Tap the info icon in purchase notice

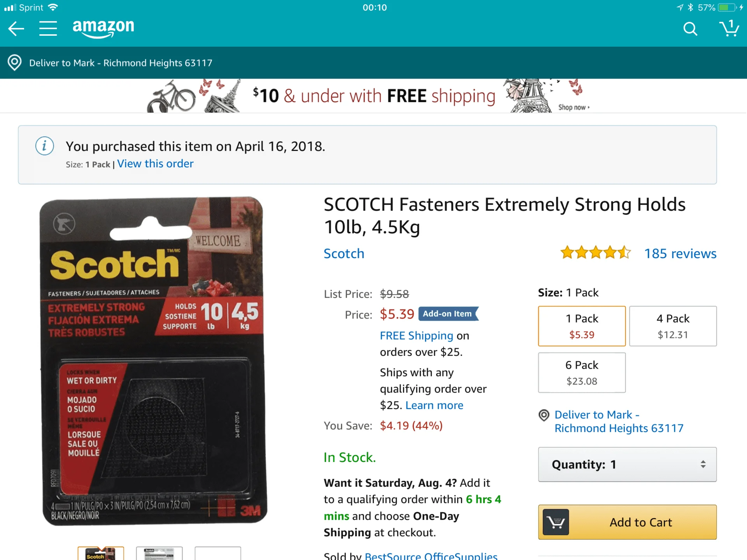point(45,146)
